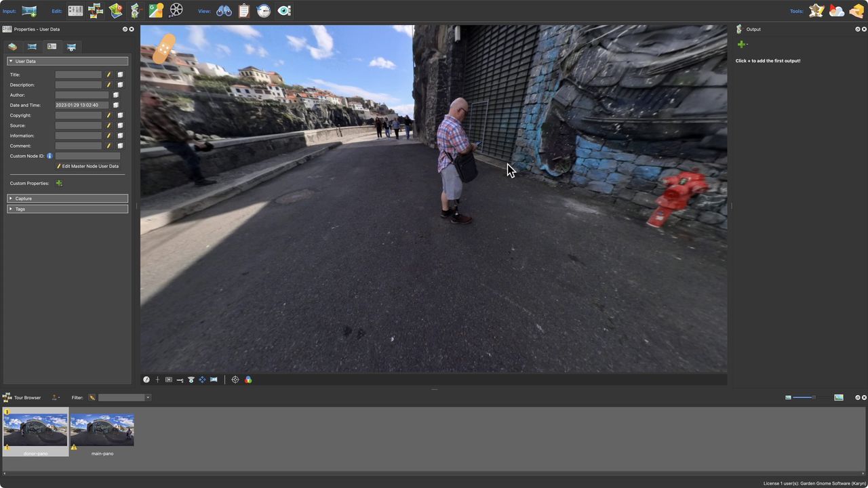Open the viewer eye icon in View section
The image size is (868, 488).
click(284, 10)
